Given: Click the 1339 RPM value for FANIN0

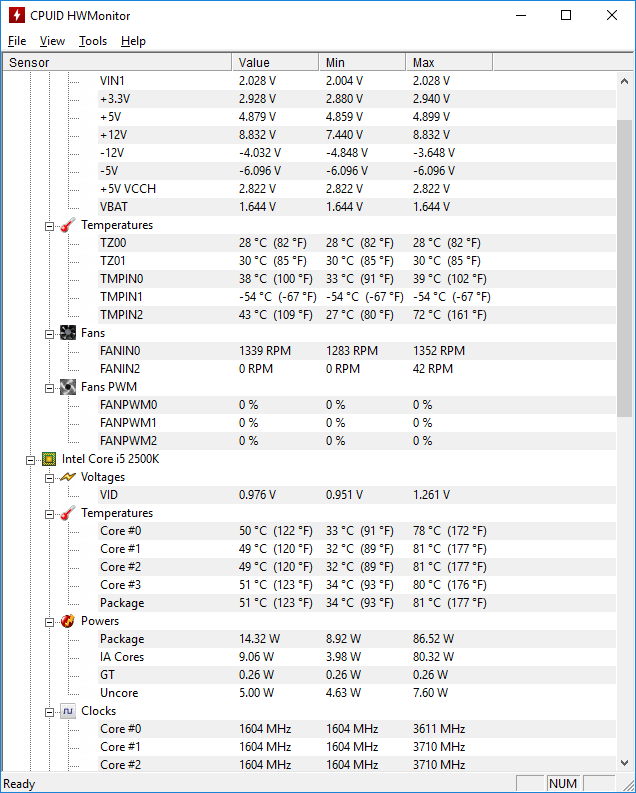Looking at the screenshot, I should pos(265,351).
